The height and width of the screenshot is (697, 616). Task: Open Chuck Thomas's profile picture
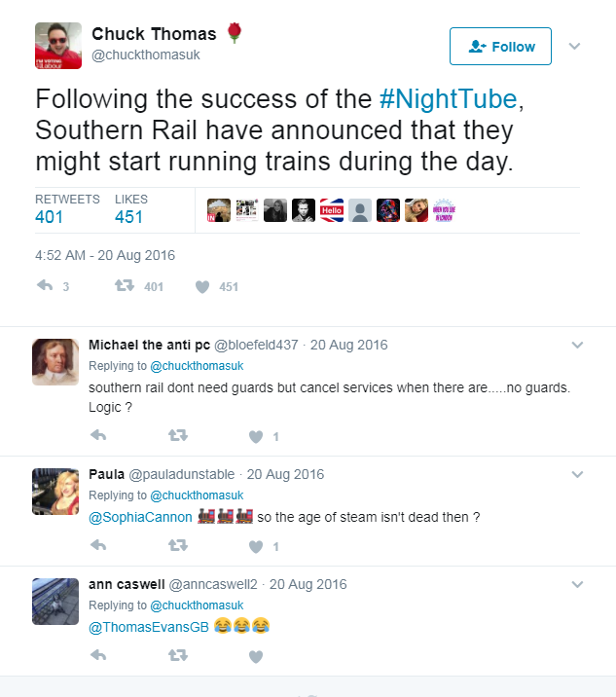pyautogui.click(x=58, y=46)
